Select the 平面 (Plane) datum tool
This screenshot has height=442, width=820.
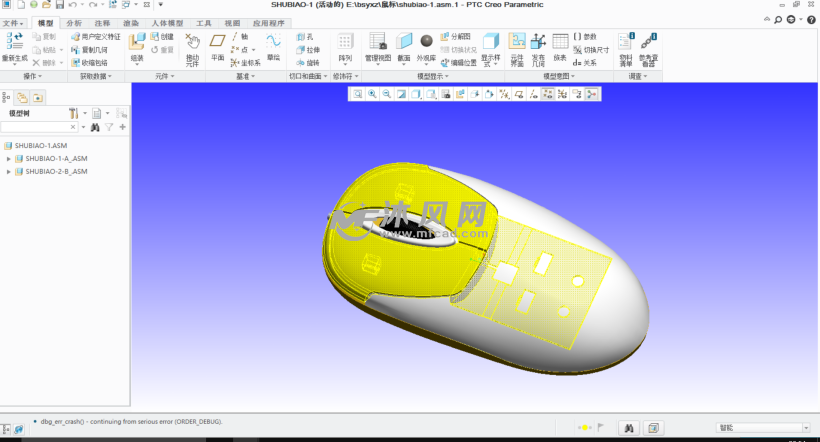pos(218,47)
